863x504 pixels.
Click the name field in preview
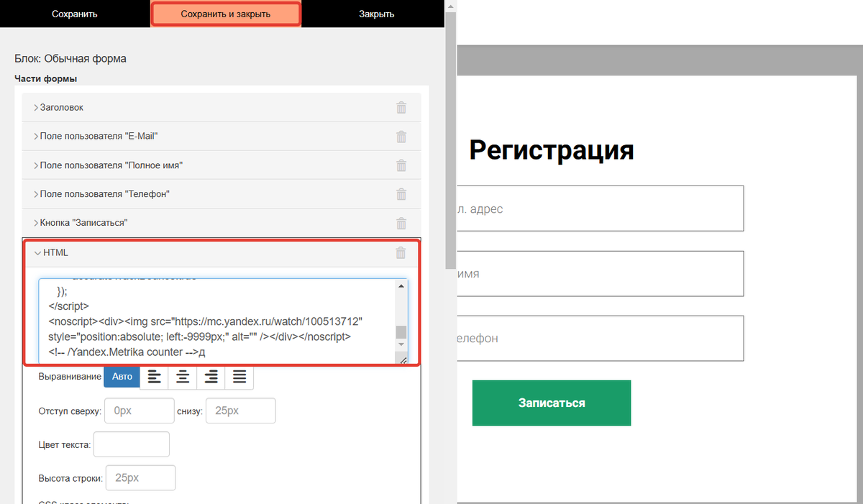click(x=600, y=273)
